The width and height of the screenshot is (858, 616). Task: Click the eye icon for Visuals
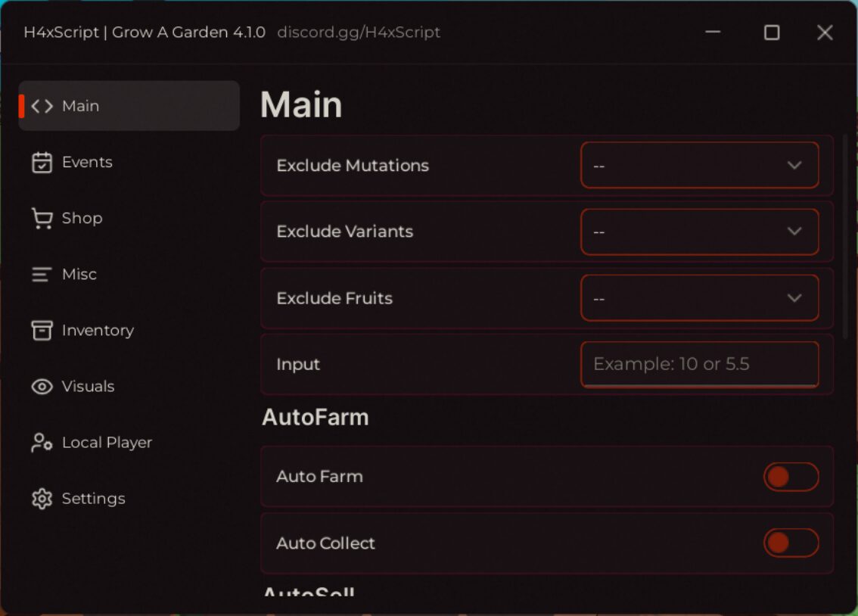pos(42,387)
